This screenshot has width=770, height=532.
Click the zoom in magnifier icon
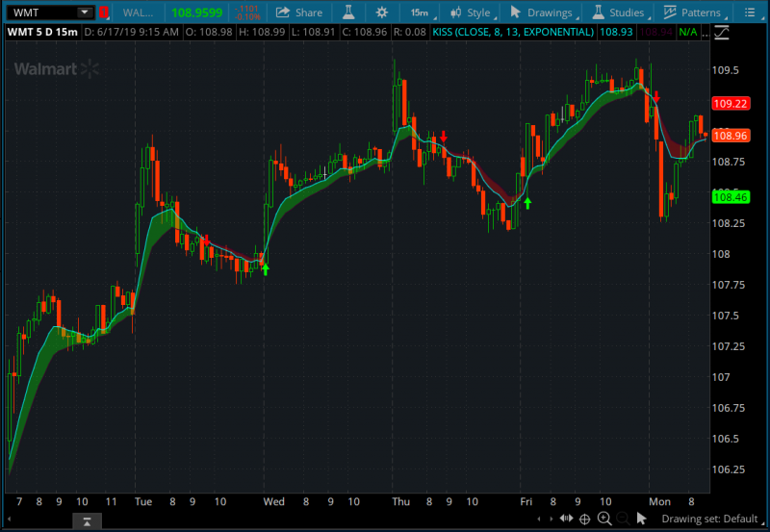click(604, 519)
